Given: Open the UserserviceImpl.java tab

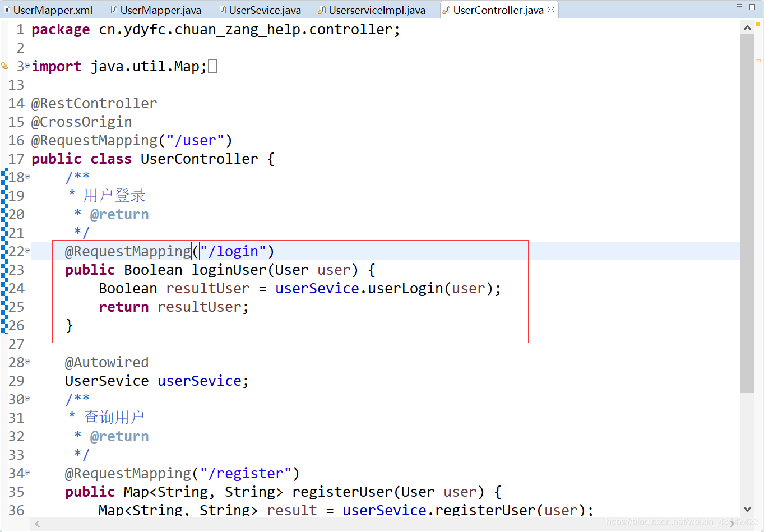Looking at the screenshot, I should (x=372, y=10).
